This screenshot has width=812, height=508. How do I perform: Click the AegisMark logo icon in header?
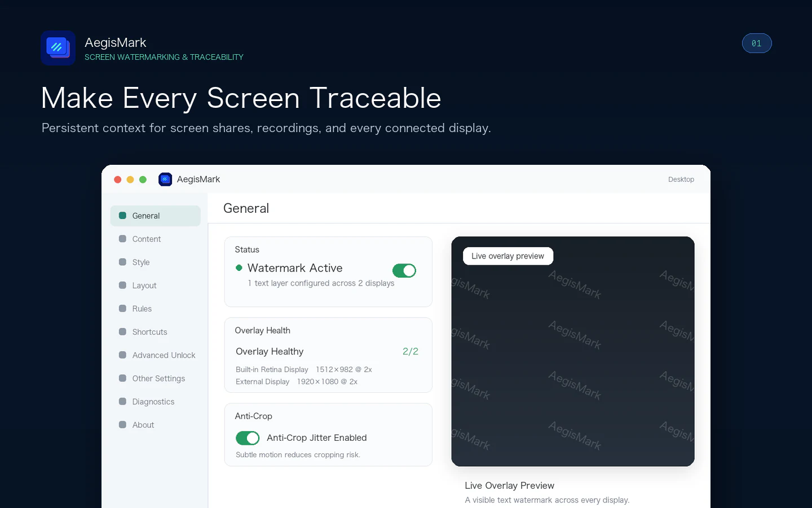[x=58, y=48]
